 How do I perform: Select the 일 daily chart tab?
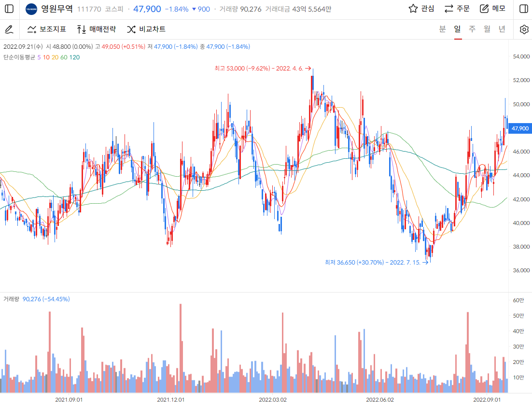coord(458,29)
